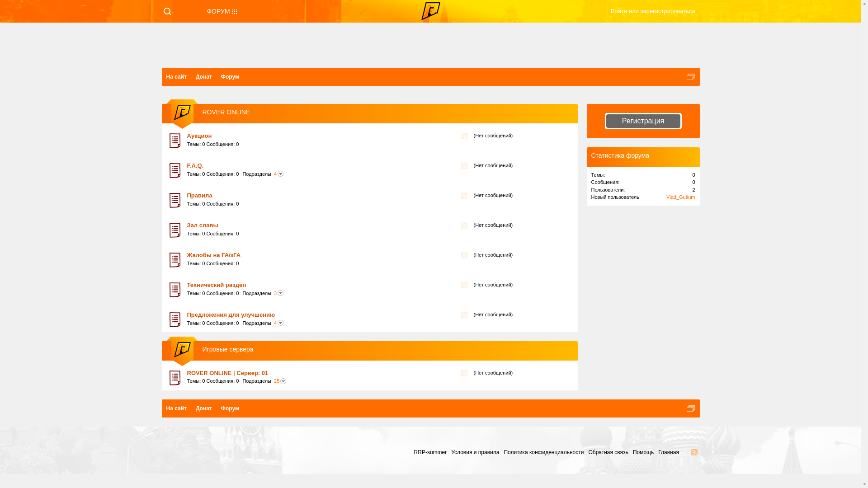Click Главная footer link
This screenshot has height=488, width=868.
(x=668, y=452)
